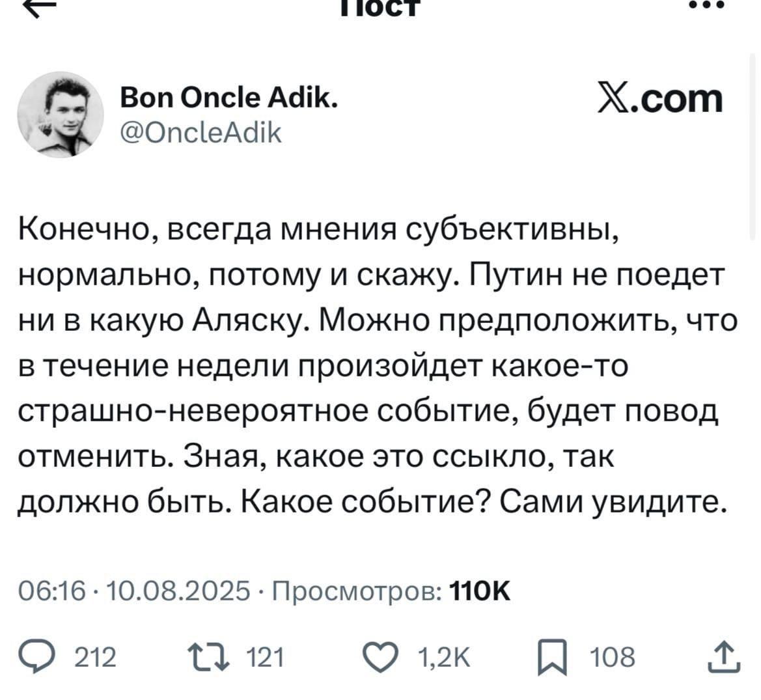This screenshot has height=700, width=761.
Task: Click the 121 reposts count
Action: (265, 658)
